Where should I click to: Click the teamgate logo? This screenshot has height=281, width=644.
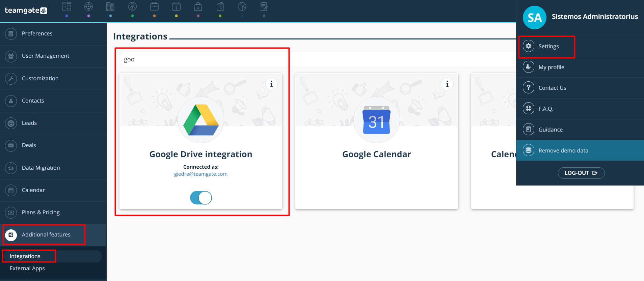(x=26, y=10)
